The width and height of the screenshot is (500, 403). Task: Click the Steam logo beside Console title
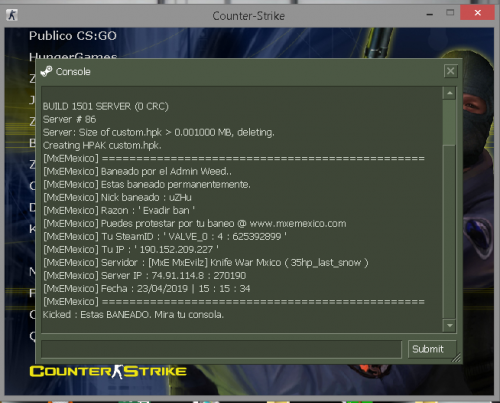pos(46,71)
